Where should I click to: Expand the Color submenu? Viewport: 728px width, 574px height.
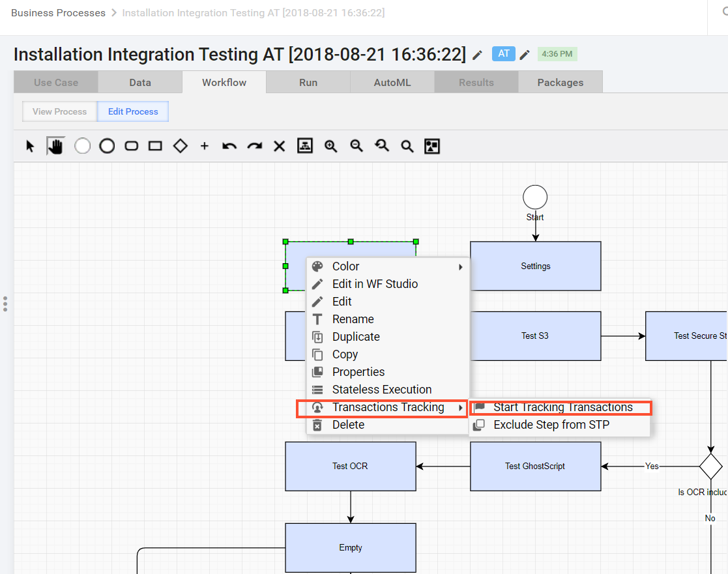[x=388, y=266]
